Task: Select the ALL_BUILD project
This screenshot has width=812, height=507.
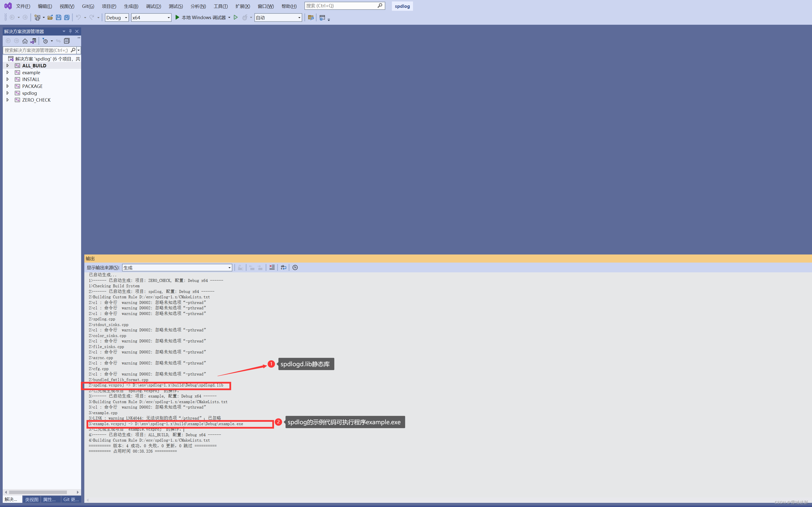Action: [x=34, y=65]
